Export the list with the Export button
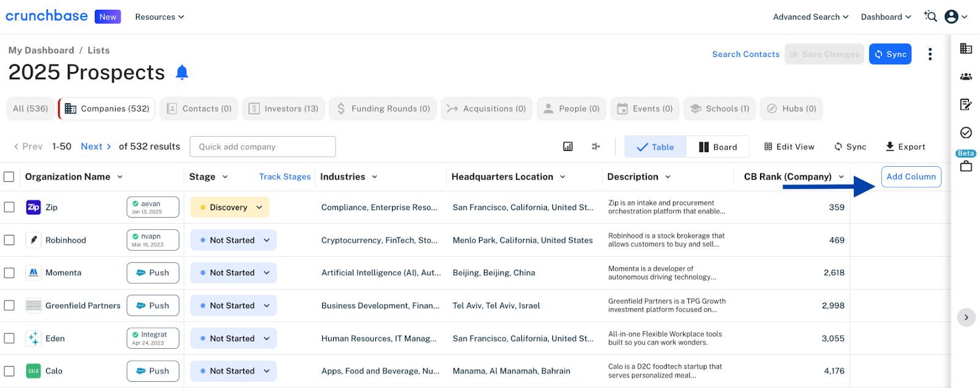 (905, 146)
